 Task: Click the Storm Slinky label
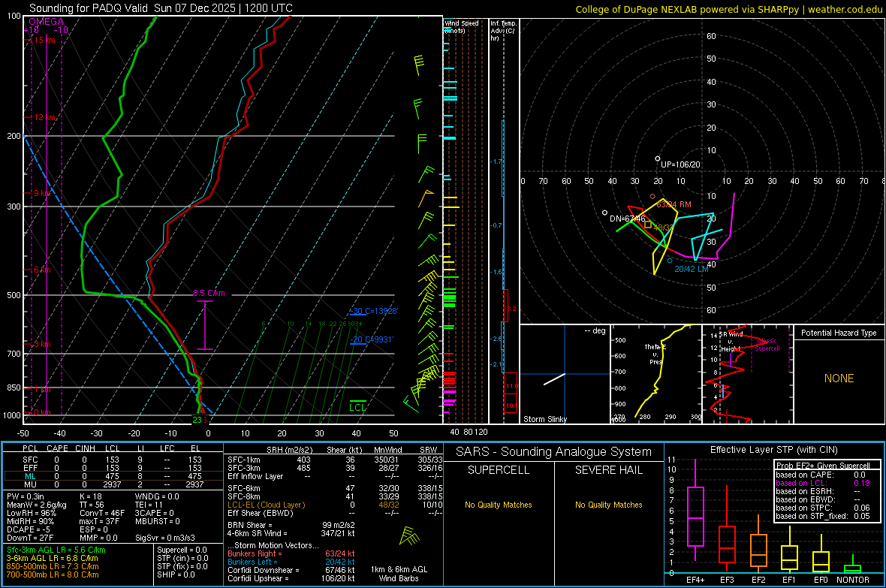click(x=544, y=419)
